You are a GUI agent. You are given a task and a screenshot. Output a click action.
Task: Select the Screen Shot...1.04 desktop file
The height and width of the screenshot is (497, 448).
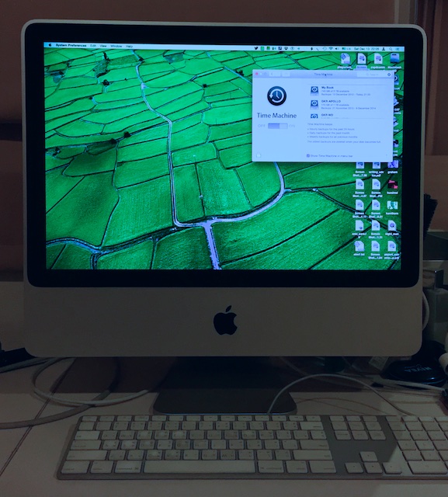click(x=375, y=250)
